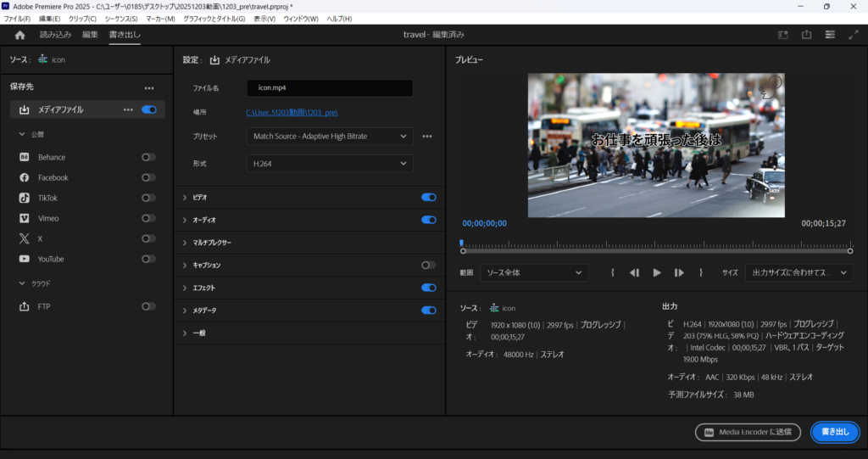The image size is (868, 459).
Task: Open the シーケンス menu
Action: 121,18
